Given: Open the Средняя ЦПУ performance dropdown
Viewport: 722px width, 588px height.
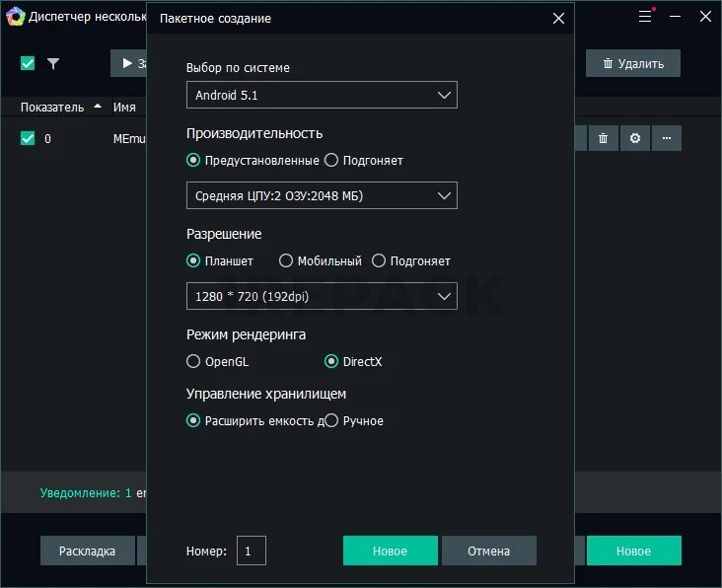Looking at the screenshot, I should tap(322, 195).
